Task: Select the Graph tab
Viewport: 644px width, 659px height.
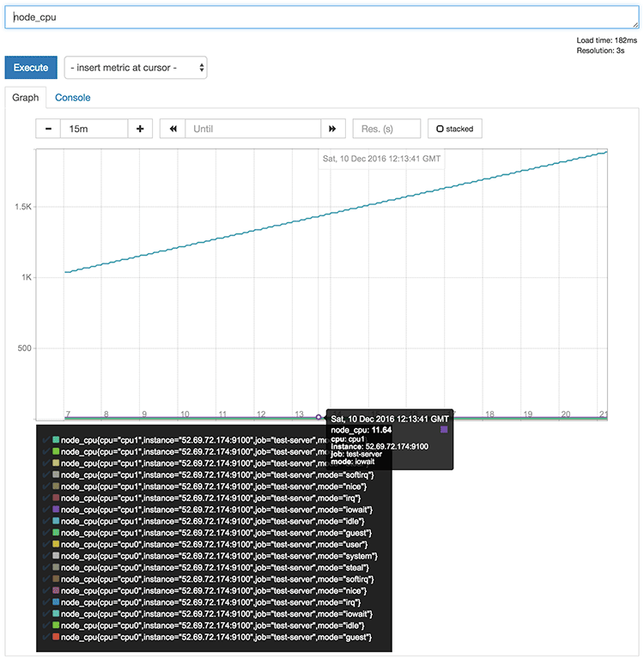Action: [25, 98]
